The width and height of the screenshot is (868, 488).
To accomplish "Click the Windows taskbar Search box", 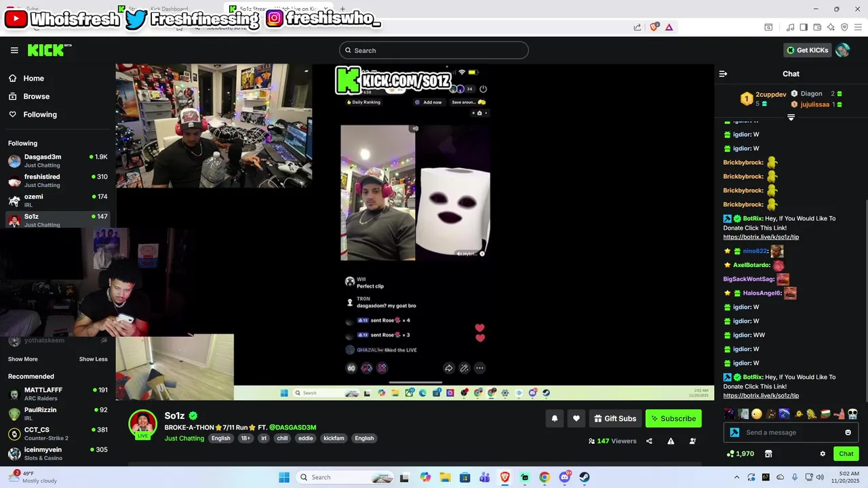I will 347,477.
